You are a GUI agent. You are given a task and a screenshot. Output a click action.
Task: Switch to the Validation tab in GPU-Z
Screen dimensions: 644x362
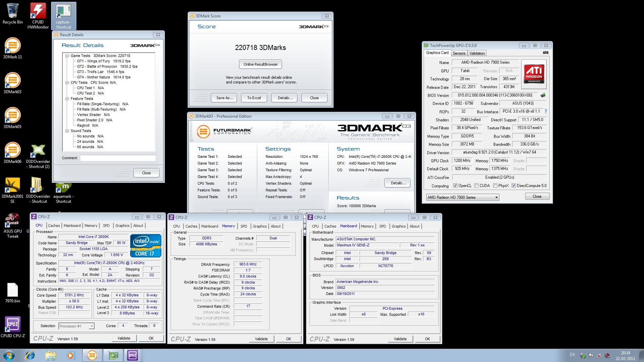(x=477, y=53)
